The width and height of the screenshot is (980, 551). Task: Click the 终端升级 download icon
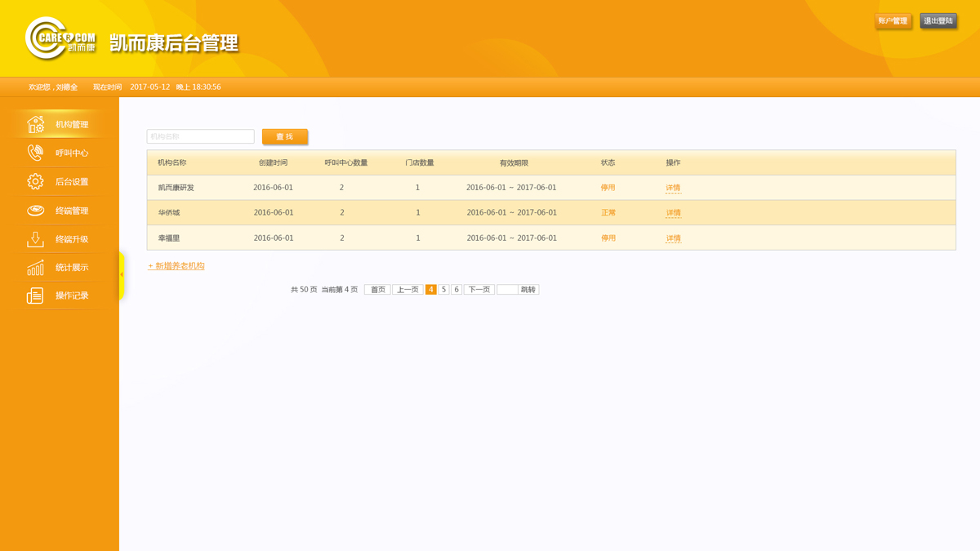(x=35, y=239)
